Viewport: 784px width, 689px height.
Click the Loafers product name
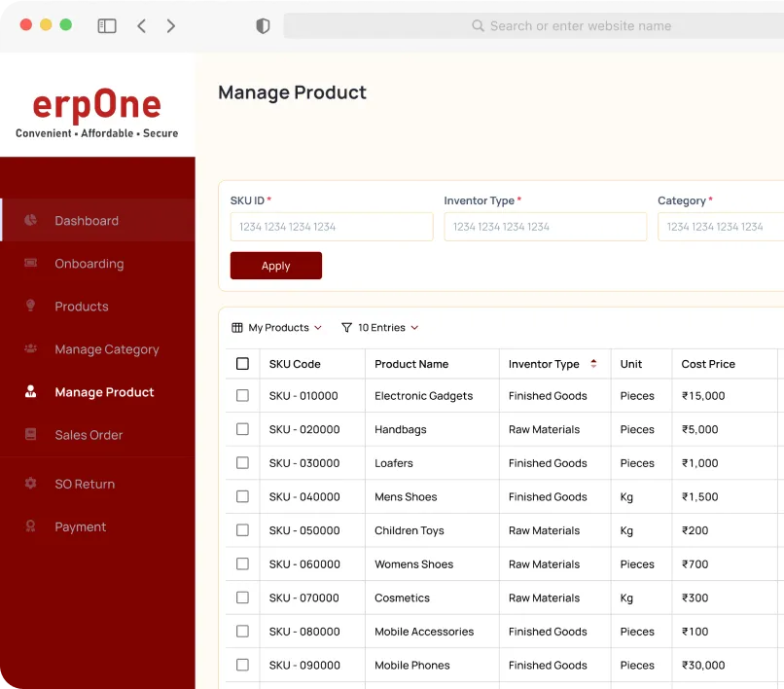pyautogui.click(x=394, y=463)
